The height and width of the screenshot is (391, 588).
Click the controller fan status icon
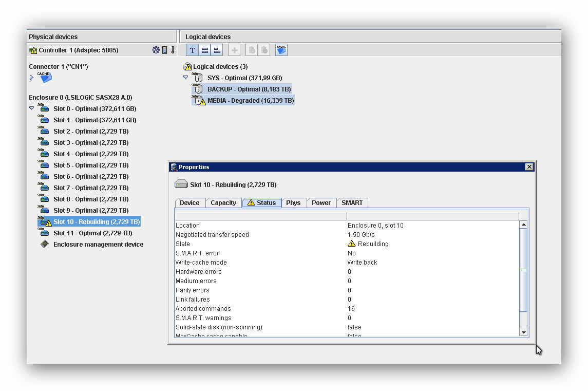[156, 50]
